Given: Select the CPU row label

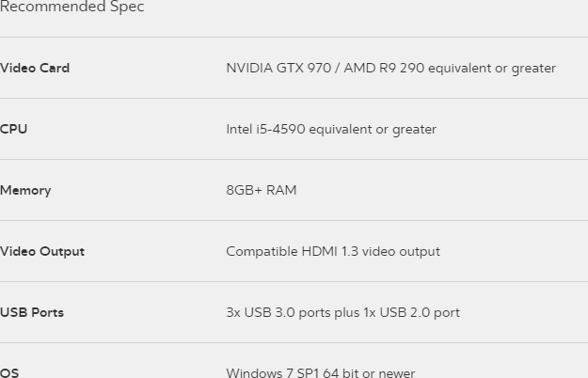Looking at the screenshot, I should (14, 129).
